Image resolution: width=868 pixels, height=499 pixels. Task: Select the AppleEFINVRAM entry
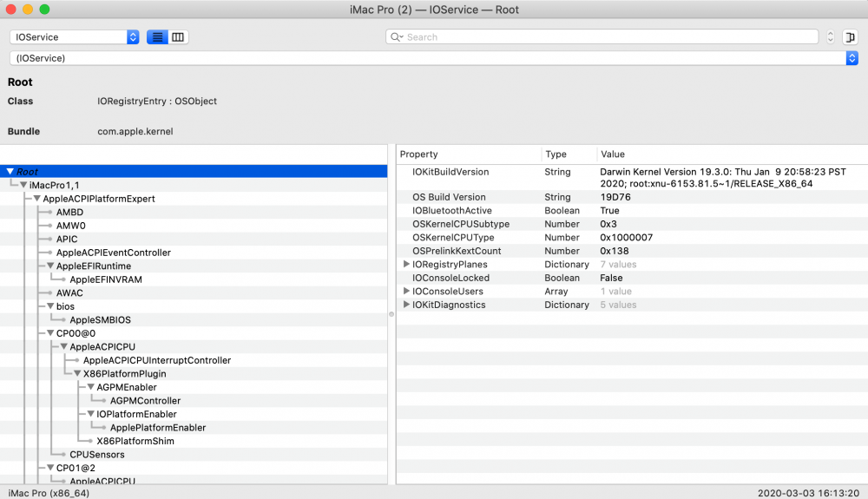pos(106,279)
